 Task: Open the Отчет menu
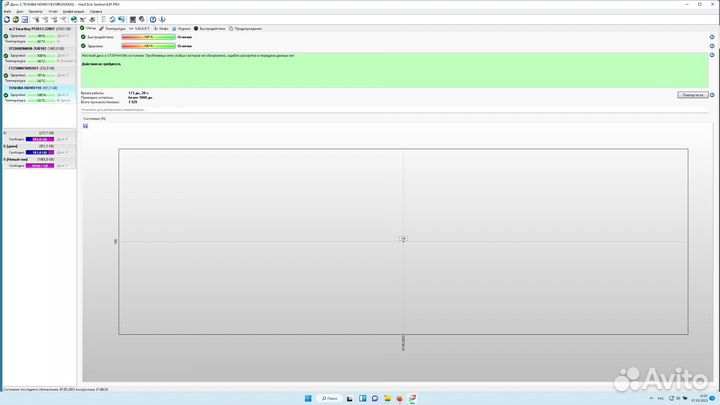(53, 11)
